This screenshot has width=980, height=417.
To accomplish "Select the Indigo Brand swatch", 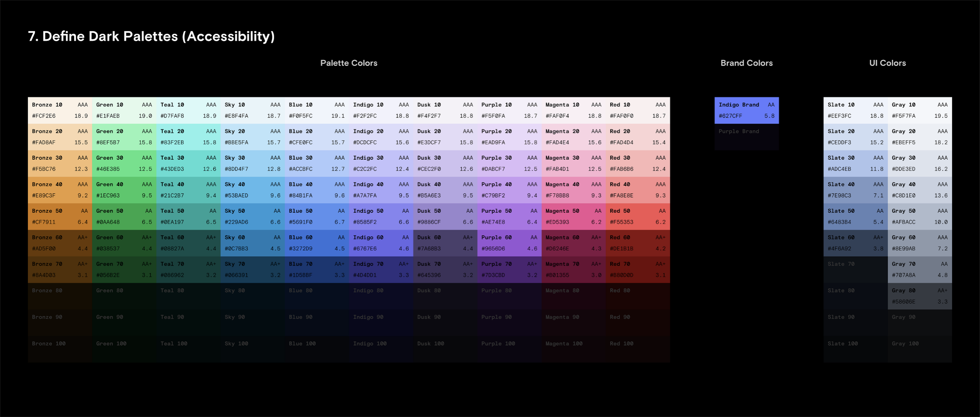I will (x=747, y=110).
